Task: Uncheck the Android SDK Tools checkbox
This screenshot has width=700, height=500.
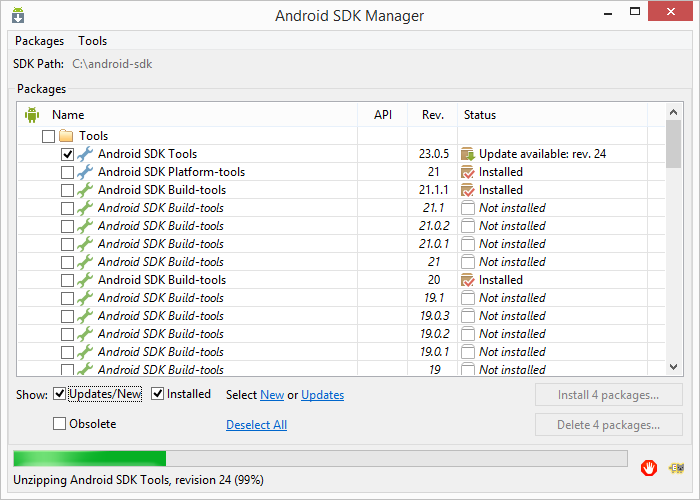Action: click(67, 154)
